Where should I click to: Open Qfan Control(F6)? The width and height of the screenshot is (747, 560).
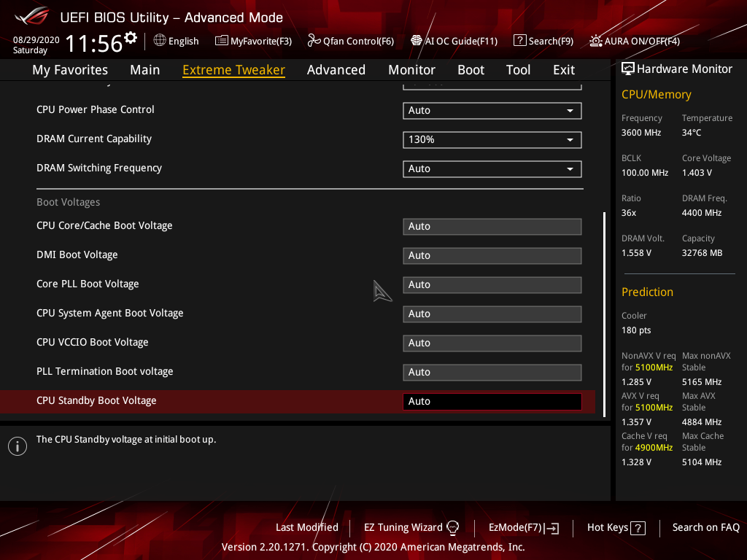coord(351,41)
